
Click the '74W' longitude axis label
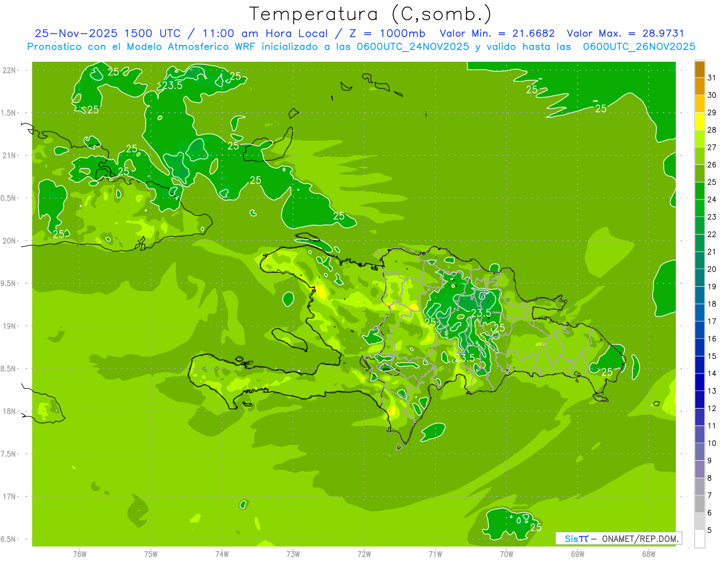click(x=222, y=554)
